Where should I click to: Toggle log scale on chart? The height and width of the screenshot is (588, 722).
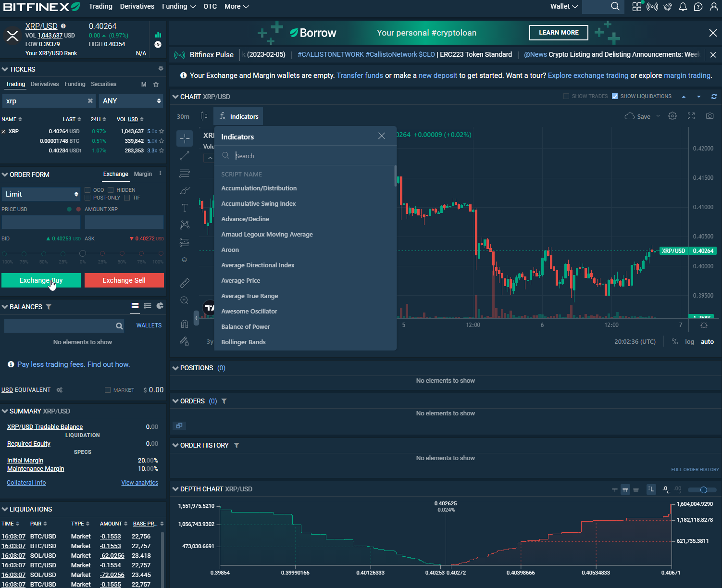pyautogui.click(x=690, y=341)
